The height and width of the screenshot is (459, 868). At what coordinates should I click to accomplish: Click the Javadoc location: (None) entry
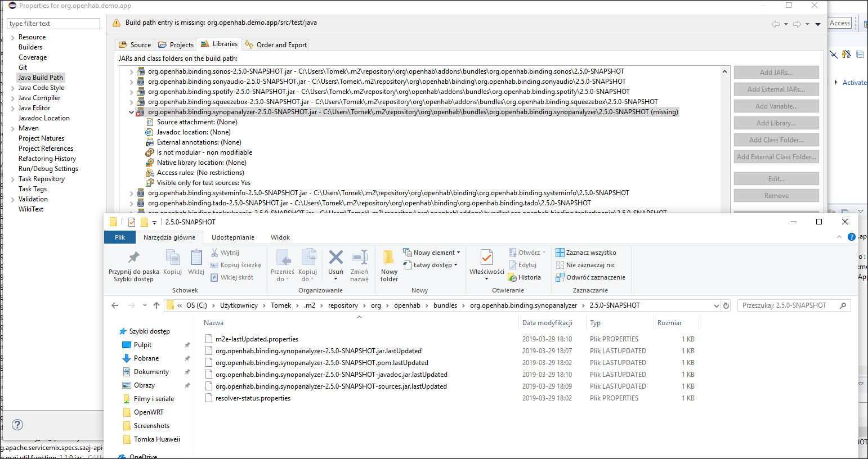point(194,132)
